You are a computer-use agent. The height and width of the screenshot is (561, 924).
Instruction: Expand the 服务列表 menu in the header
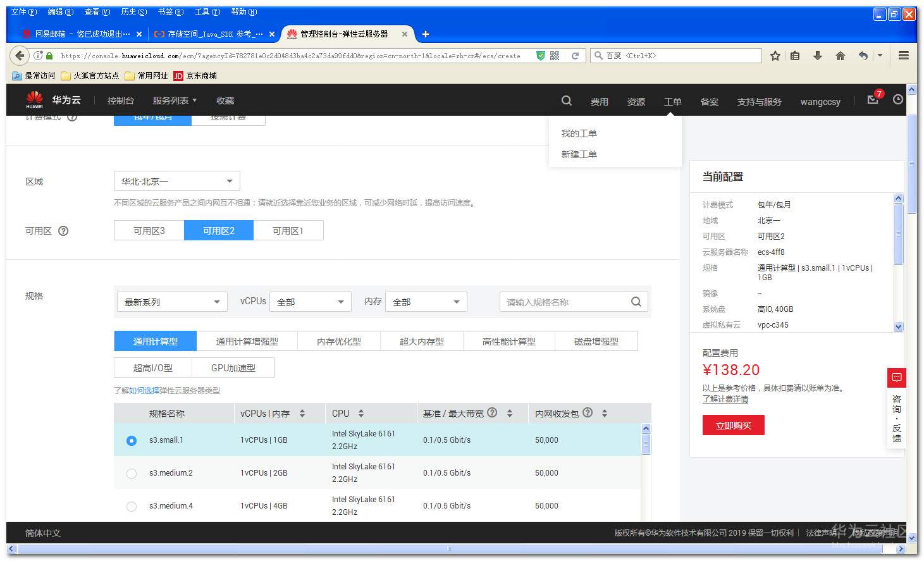click(x=175, y=101)
